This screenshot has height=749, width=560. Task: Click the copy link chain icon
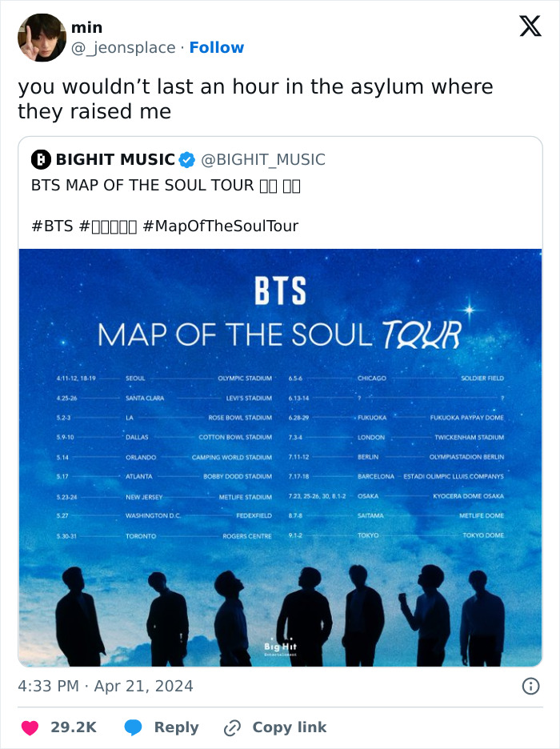pyautogui.click(x=233, y=727)
